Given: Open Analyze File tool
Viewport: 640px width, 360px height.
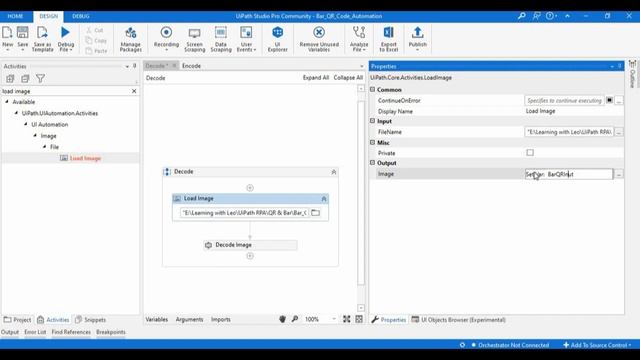Looking at the screenshot, I should click(359, 39).
